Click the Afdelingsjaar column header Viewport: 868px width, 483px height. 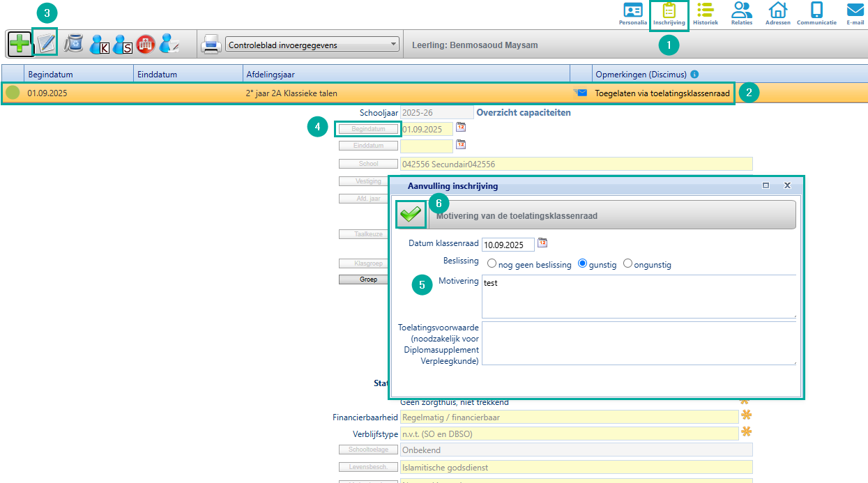coord(406,75)
